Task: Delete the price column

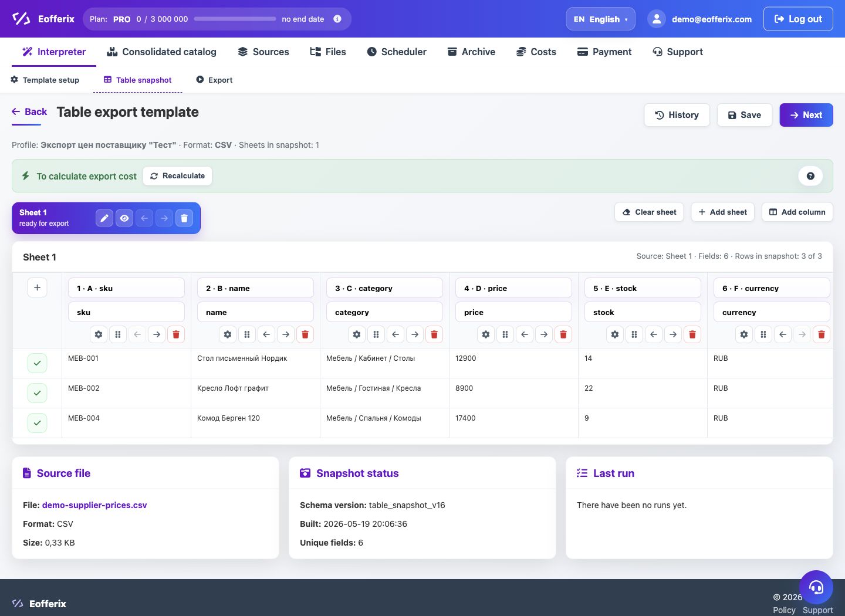Action: [563, 334]
